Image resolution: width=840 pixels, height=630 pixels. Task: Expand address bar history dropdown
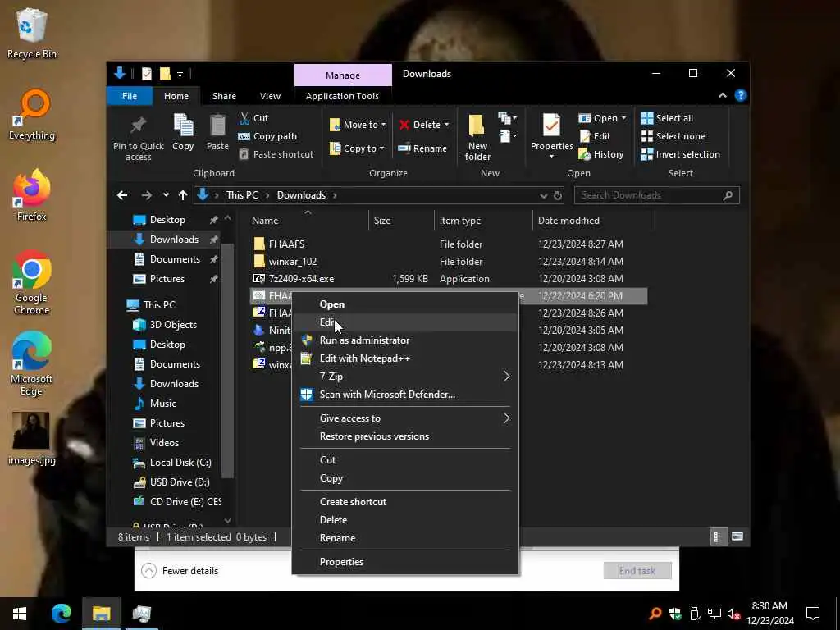pos(543,195)
